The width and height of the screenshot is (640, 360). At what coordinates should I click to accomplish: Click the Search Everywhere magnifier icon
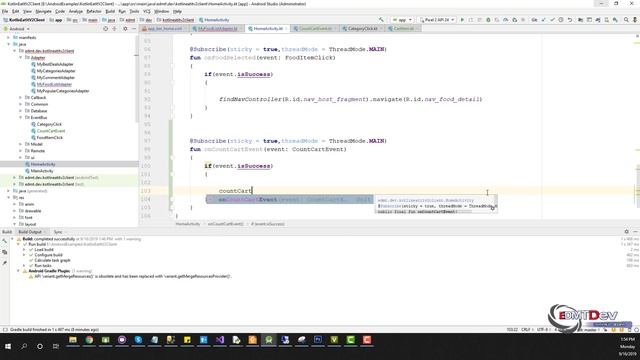(x=626, y=20)
